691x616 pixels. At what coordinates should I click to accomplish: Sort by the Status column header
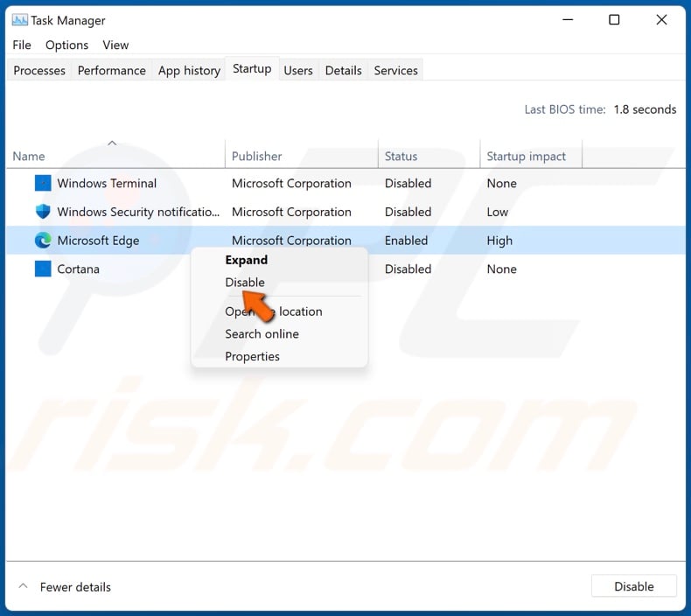[x=401, y=156]
